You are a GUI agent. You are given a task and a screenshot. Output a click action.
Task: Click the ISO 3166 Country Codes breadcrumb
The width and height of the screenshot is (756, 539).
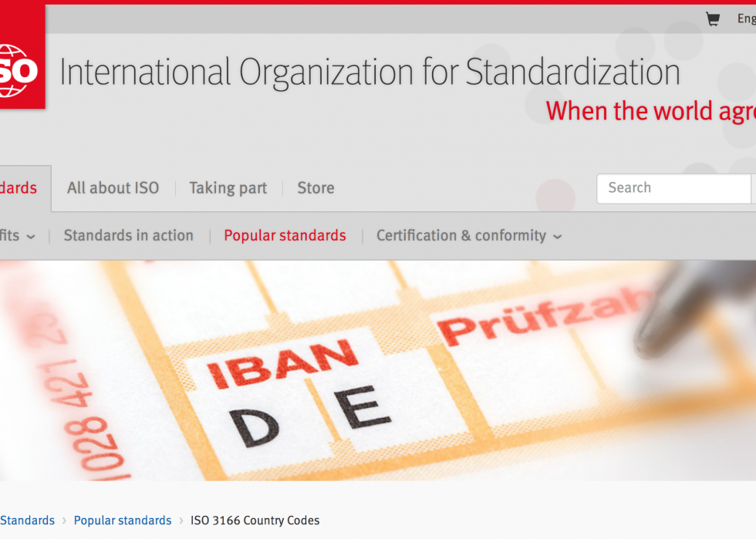(255, 520)
